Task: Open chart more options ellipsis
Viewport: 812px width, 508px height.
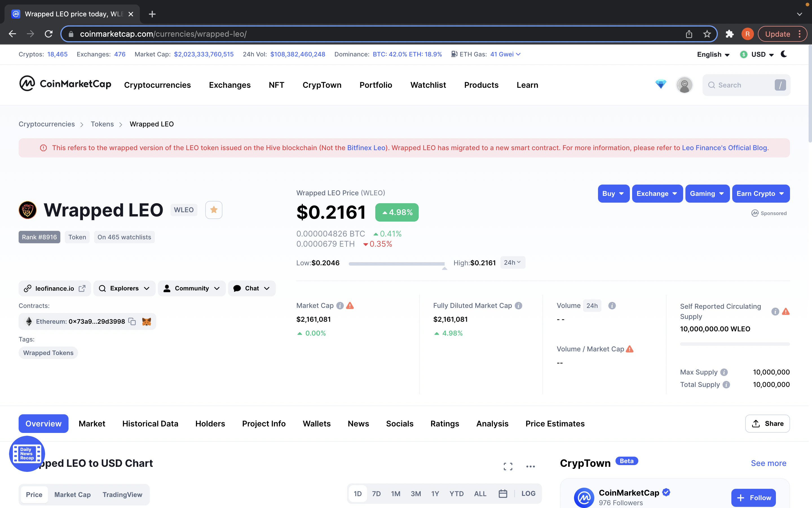Action: pos(531,466)
